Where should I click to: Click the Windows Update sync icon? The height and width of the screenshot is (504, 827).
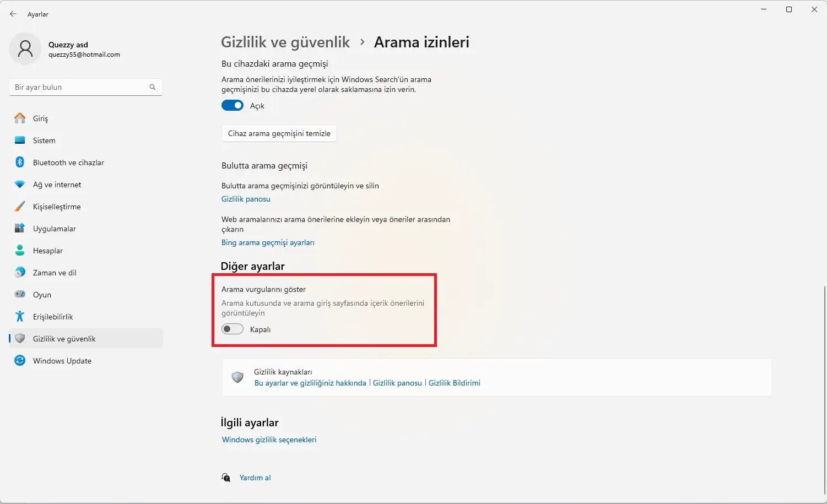point(20,360)
